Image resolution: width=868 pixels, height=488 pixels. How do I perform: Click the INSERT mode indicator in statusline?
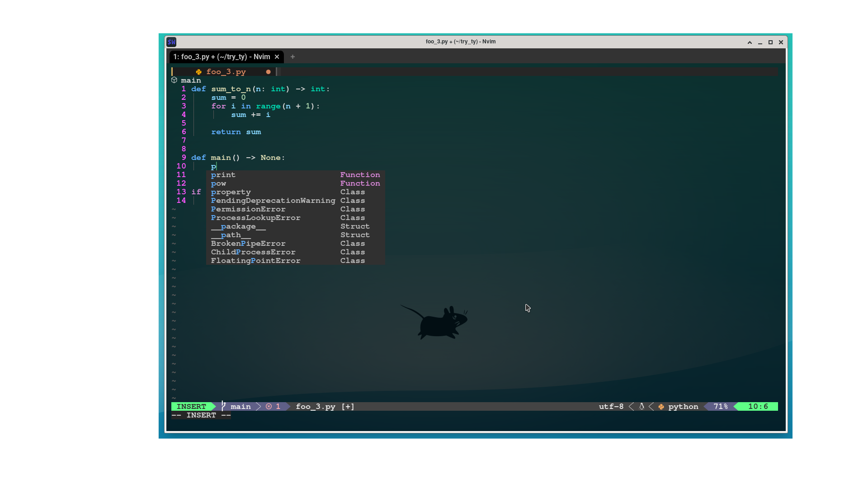191,407
